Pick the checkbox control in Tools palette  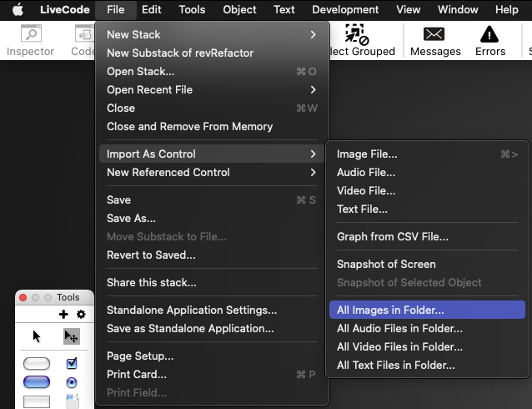(72, 363)
